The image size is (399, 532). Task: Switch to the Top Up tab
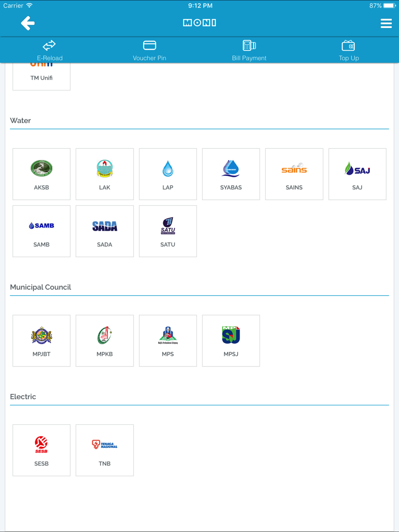tap(349, 50)
